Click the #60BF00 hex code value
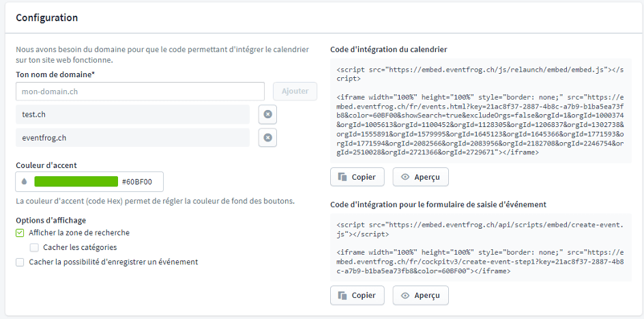The image size is (644, 319). point(137,182)
